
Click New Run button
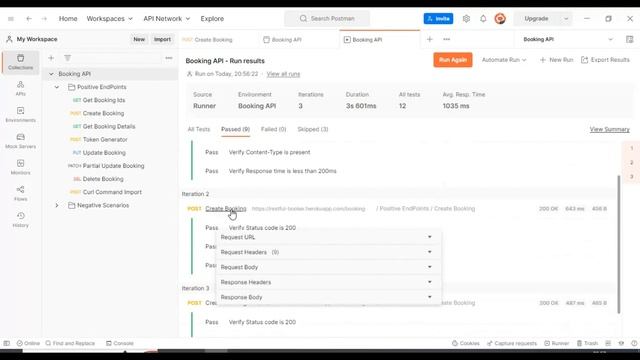click(x=556, y=60)
